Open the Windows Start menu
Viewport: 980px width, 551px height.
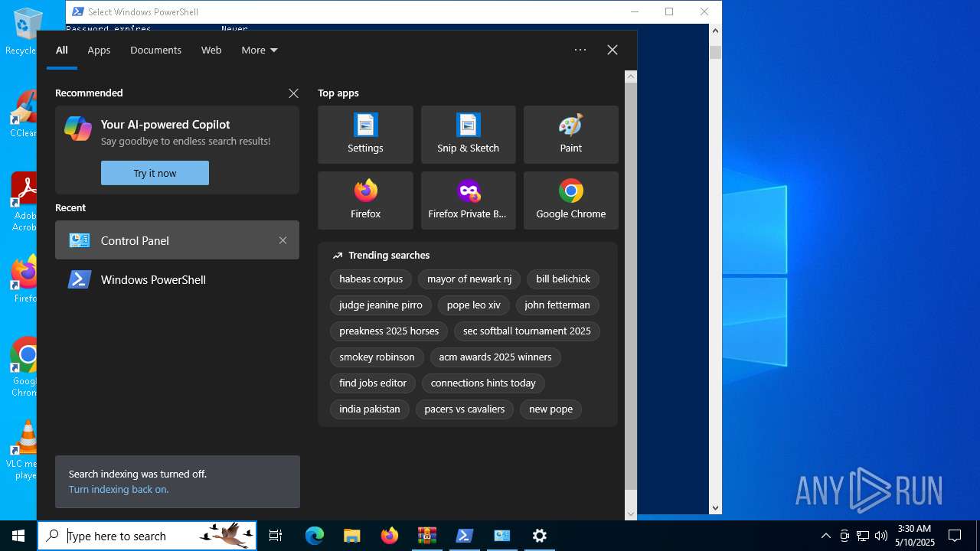tap(18, 536)
